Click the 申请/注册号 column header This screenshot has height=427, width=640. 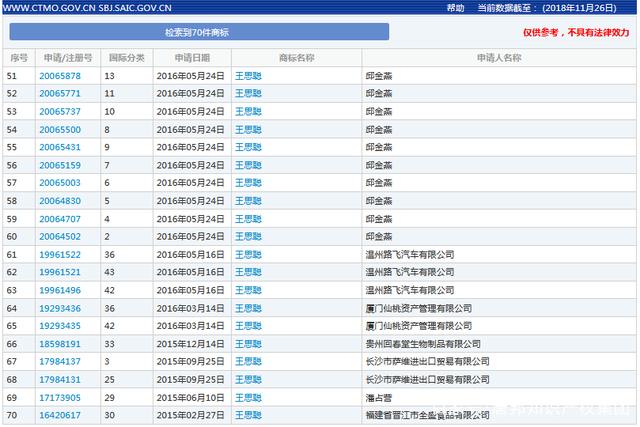pos(67,58)
